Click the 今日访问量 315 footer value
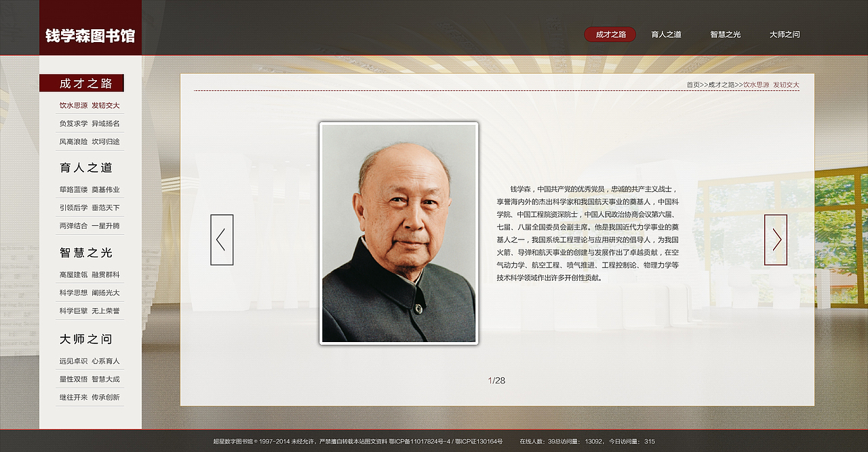The width and height of the screenshot is (868, 452). 632,442
